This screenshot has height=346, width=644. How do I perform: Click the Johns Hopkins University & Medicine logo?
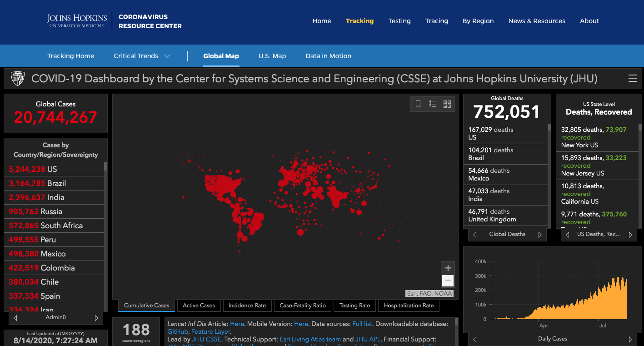(77, 21)
